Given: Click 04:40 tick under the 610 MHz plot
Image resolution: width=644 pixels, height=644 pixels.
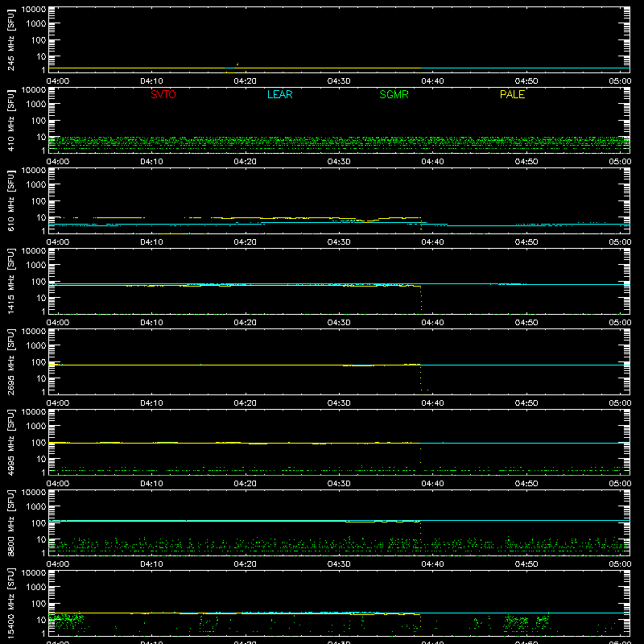Looking at the screenshot, I should pos(432,242).
